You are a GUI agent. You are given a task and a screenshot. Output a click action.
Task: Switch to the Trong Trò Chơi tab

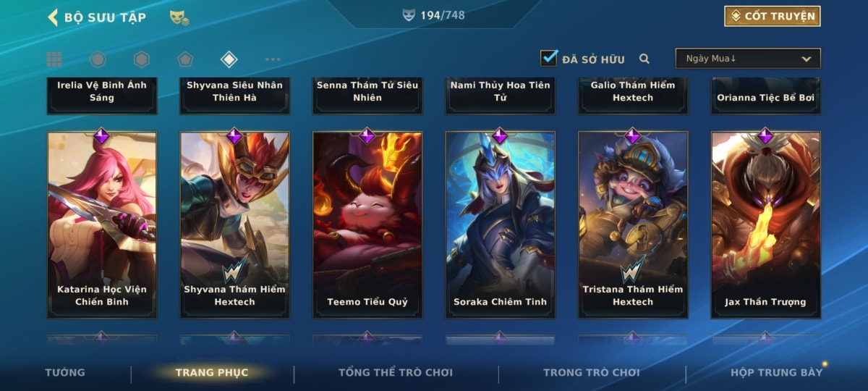[x=592, y=372]
